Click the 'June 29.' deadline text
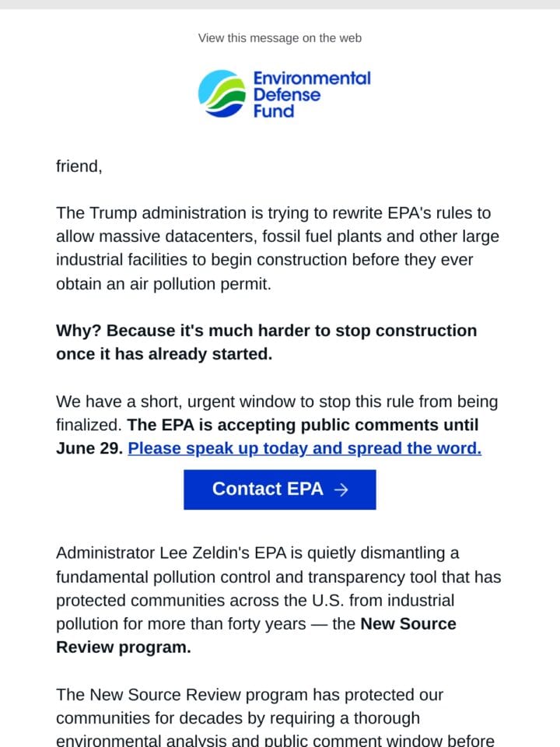Image resolution: width=560 pixels, height=747 pixels. tap(90, 448)
